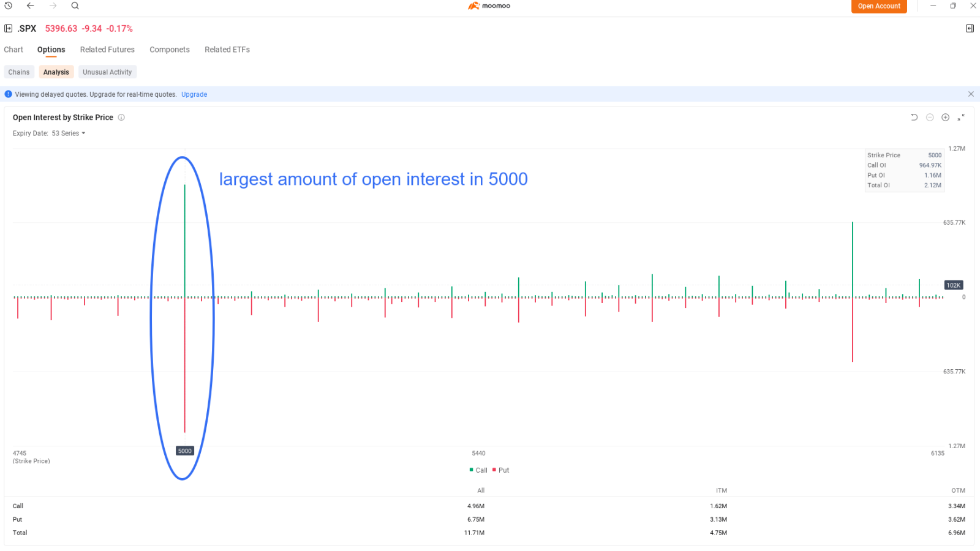Toggle Put series in chart legend

pos(501,470)
